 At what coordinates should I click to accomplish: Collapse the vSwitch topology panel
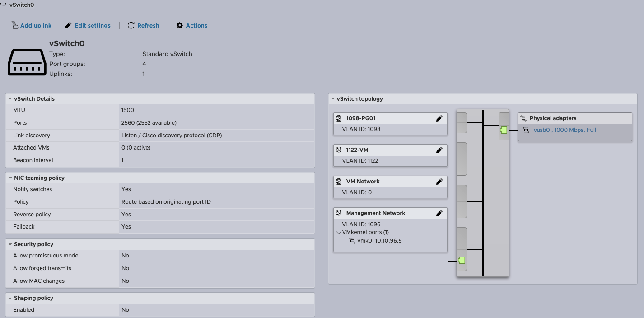click(333, 98)
